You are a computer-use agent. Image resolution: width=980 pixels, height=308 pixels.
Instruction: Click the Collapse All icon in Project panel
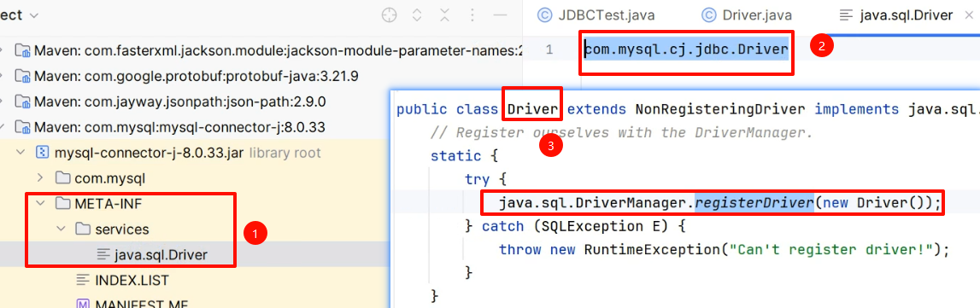[444, 15]
